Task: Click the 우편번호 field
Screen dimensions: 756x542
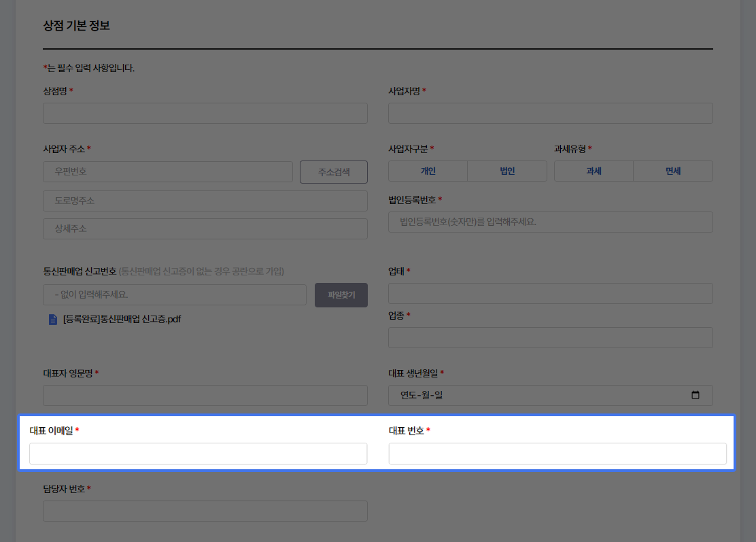Action: (x=167, y=171)
